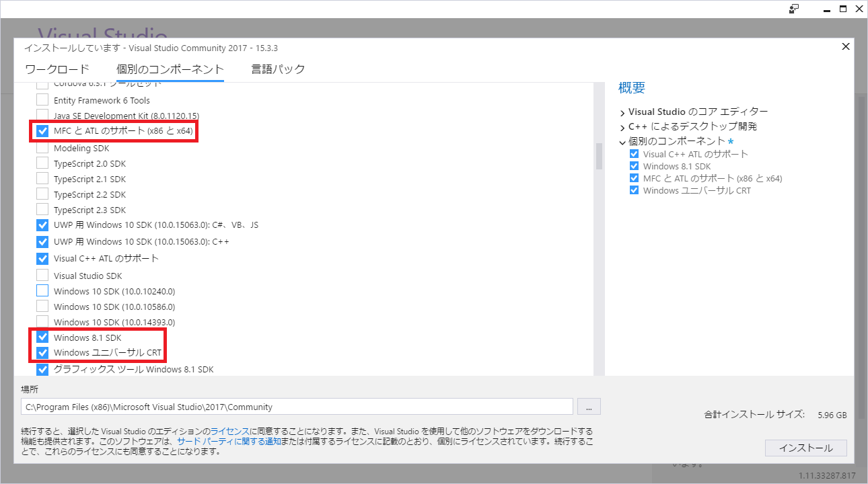Viewport: 868px width, 484px height.
Task: Uncheck Visual C++ ATL のサポート in summary panel
Action: tap(634, 154)
